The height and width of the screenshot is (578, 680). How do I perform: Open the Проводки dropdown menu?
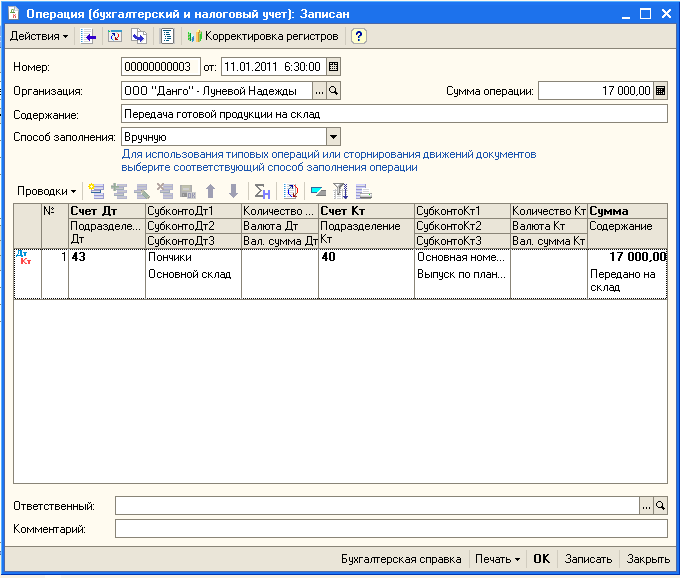click(47, 191)
